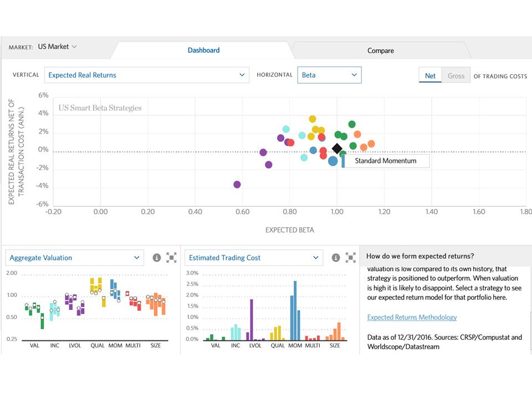
Task: Switch trading costs to Gross
Action: (x=456, y=75)
